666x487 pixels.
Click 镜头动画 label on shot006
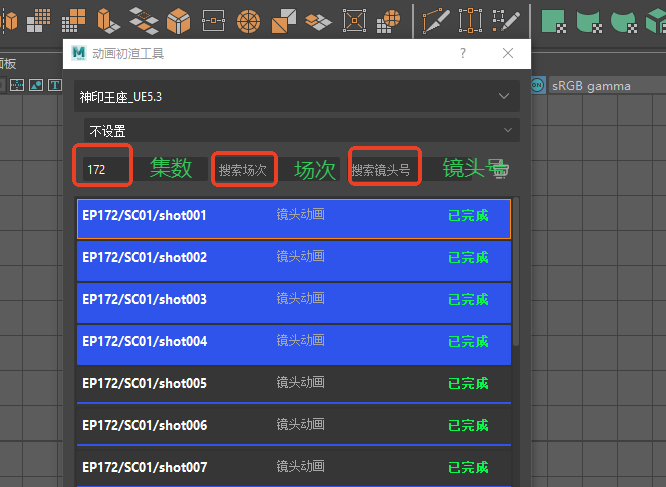pos(300,426)
